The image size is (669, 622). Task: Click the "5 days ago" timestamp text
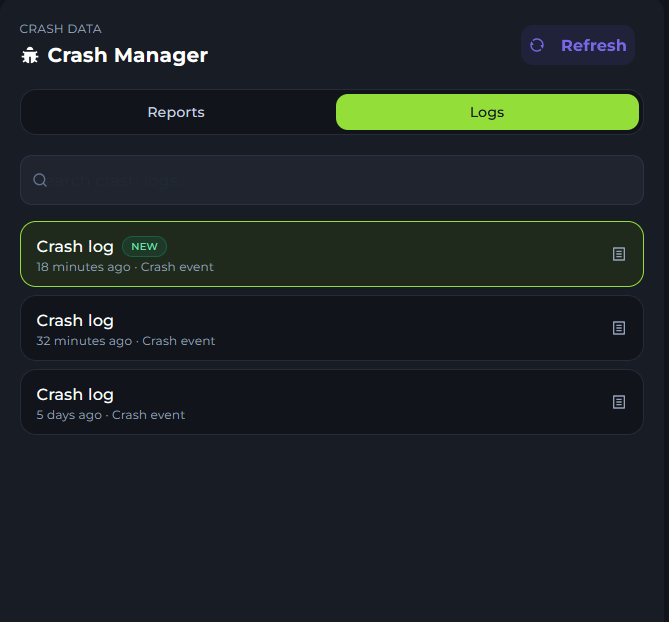coord(69,415)
